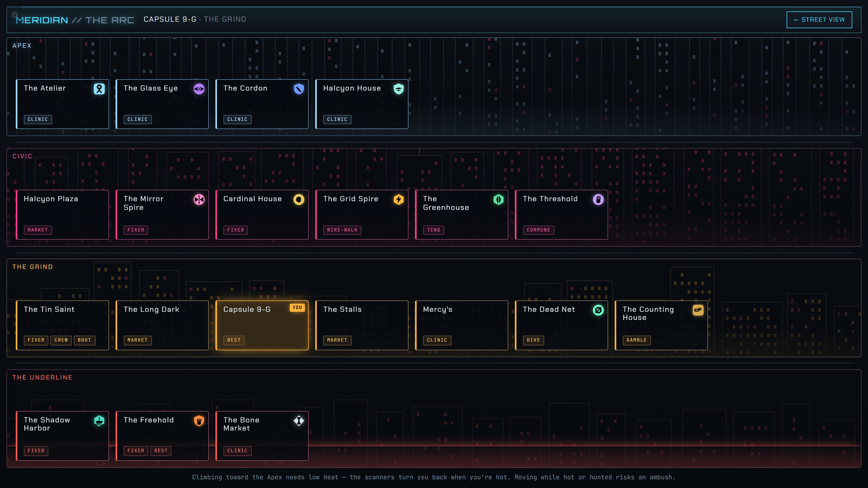Click The Counting House card title
Viewport: 868px width, 488px height.
pyautogui.click(x=648, y=314)
